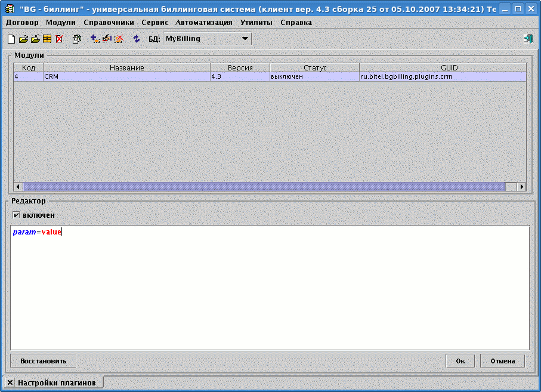Screen dimensions: 541x392
Task: Click the toolbar delete icon with red X
Action: (x=119, y=39)
